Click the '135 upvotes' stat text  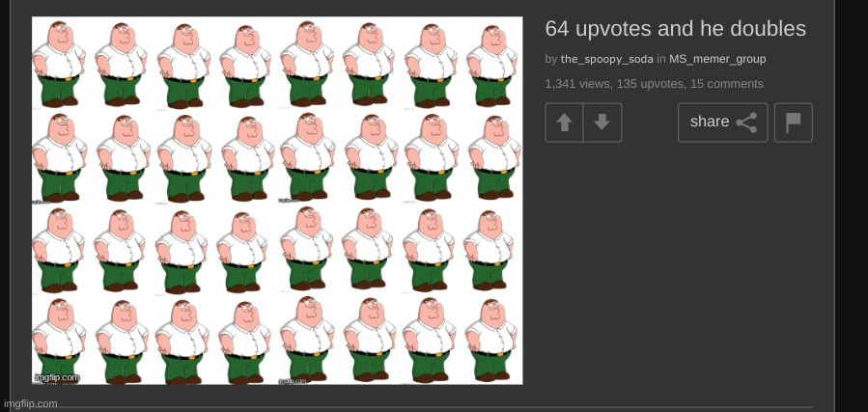pos(650,84)
